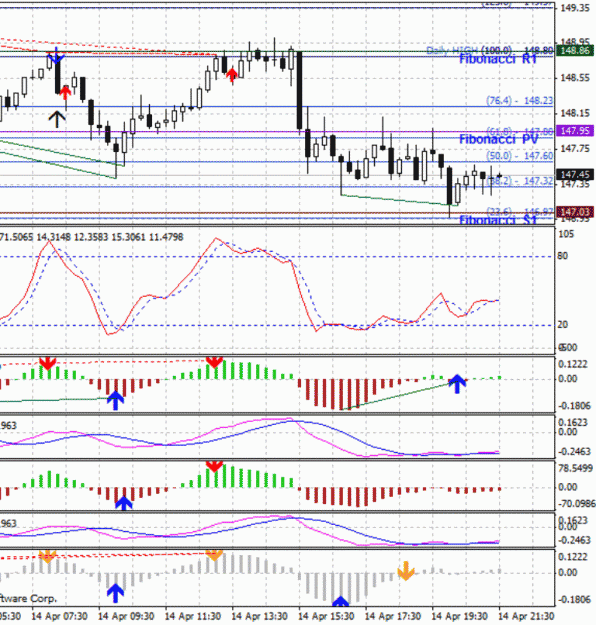
Task: Click the purple 147.95 price tag
Action: [x=574, y=131]
